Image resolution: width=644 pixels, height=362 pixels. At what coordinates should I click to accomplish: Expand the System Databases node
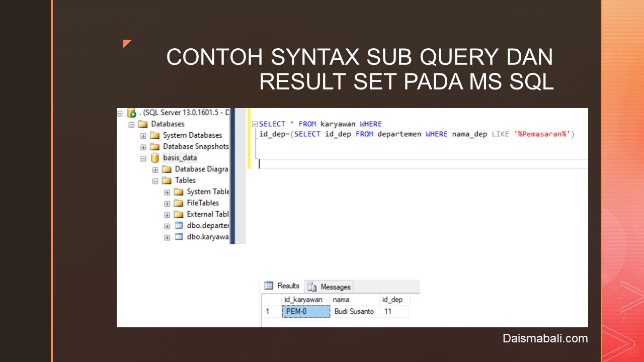[x=143, y=136]
